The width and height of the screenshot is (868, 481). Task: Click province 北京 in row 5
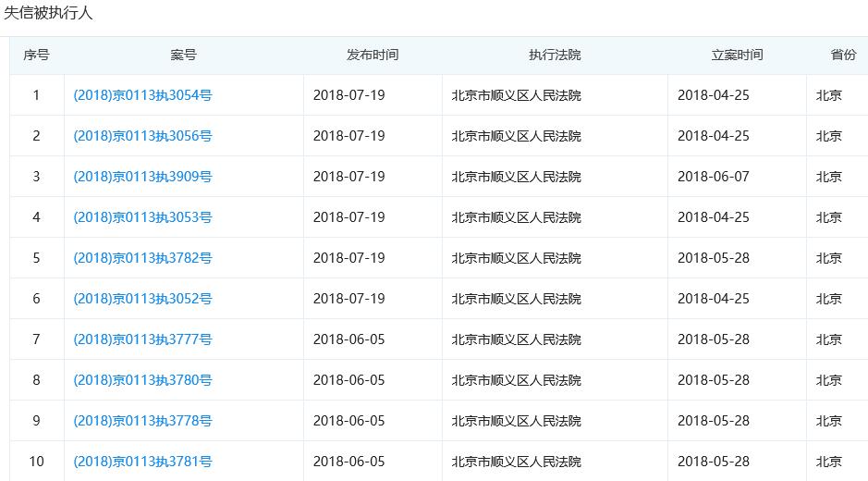(x=828, y=258)
